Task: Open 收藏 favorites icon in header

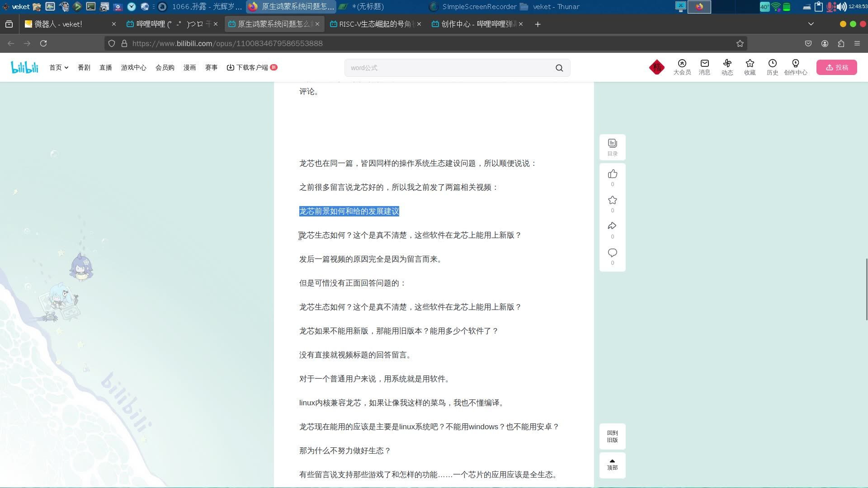Action: tap(750, 67)
